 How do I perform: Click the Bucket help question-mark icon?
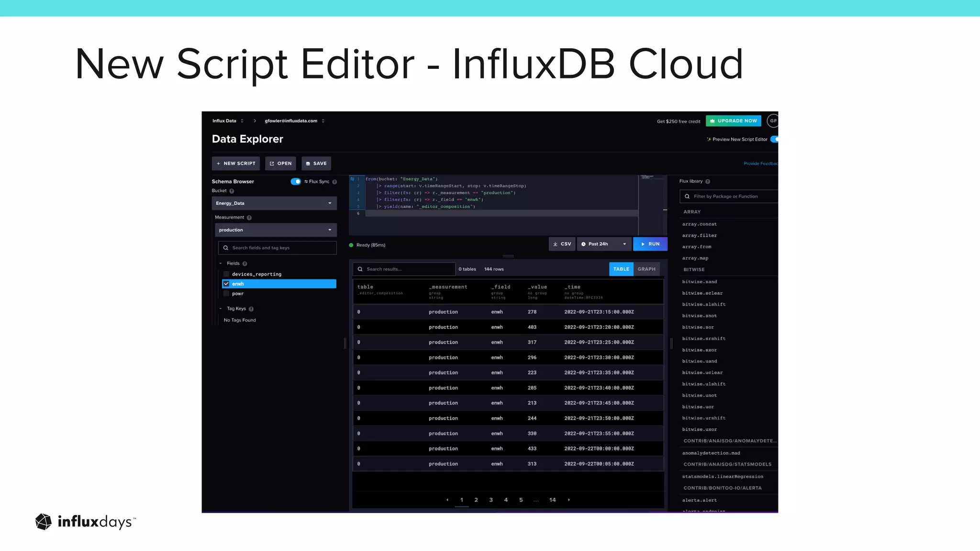coord(232,191)
